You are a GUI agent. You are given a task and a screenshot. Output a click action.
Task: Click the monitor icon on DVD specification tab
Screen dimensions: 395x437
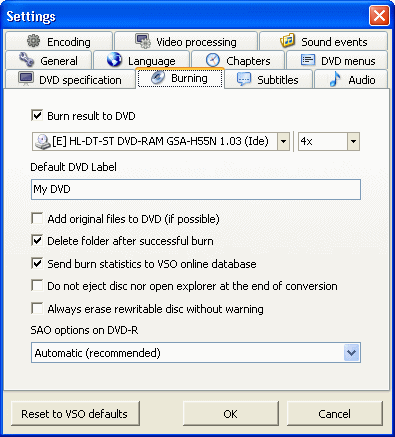coord(26,79)
